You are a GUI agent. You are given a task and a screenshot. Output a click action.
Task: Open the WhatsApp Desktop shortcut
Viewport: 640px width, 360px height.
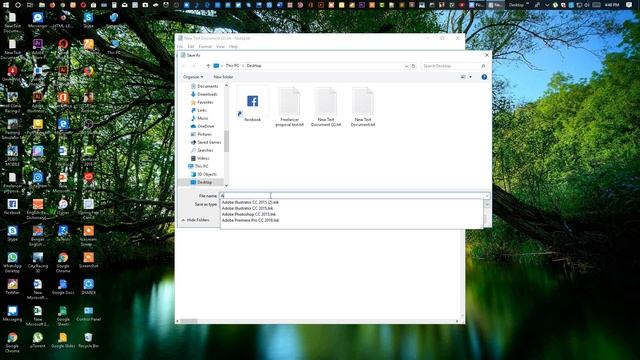click(12, 262)
